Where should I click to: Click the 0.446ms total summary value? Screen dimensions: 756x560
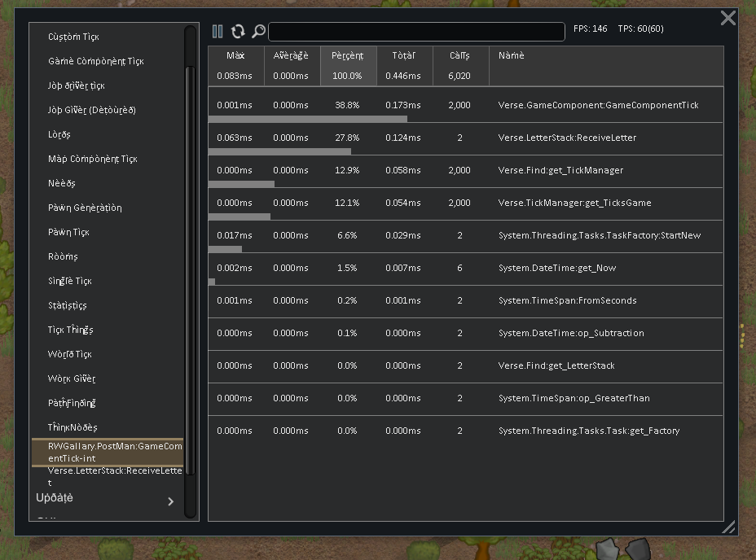point(403,76)
